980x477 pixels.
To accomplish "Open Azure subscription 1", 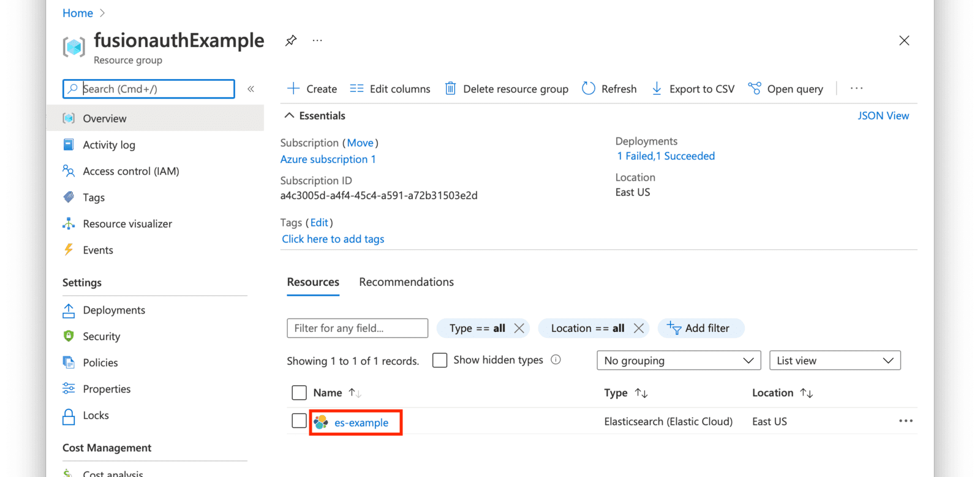I will click(328, 159).
